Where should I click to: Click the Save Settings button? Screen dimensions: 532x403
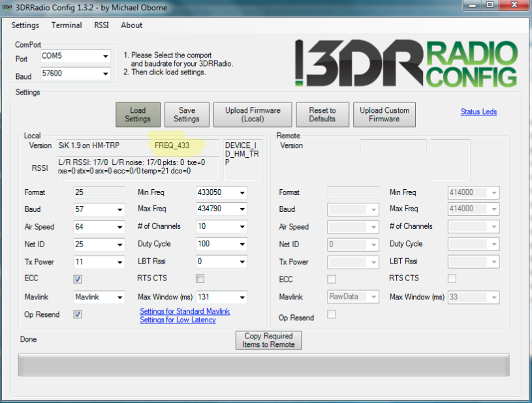187,115
